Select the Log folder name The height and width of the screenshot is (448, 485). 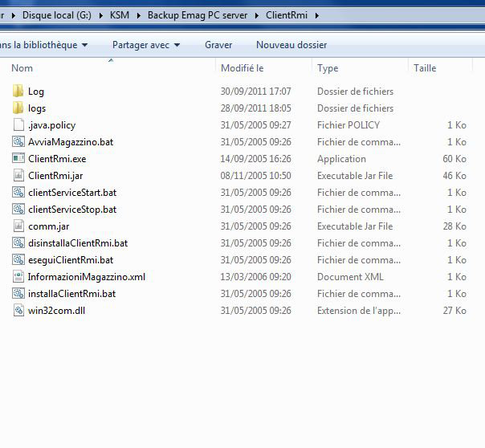tap(36, 92)
